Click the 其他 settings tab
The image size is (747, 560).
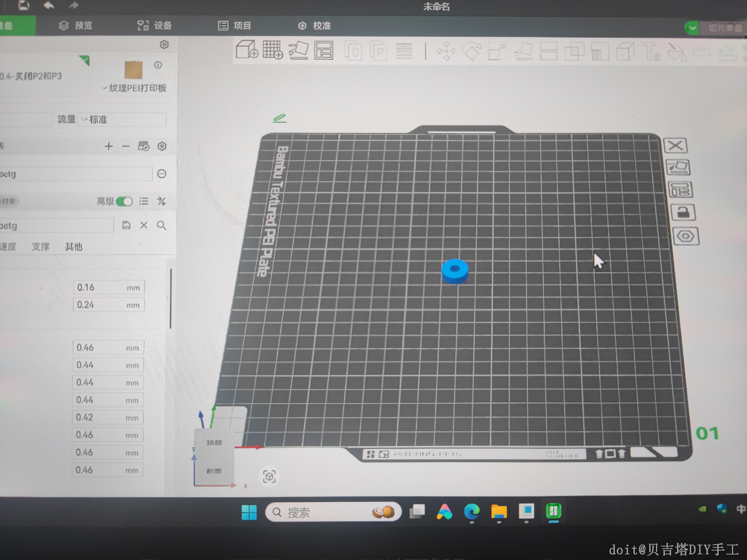click(74, 247)
